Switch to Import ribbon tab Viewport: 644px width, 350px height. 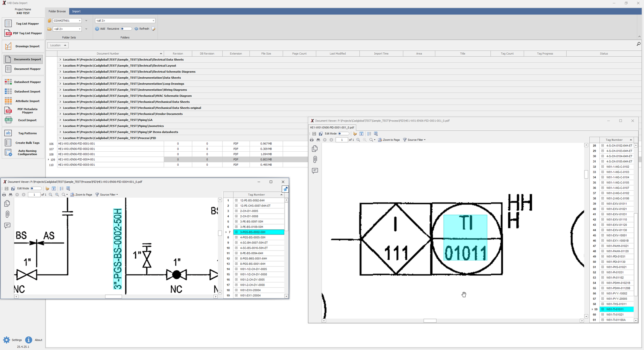(76, 11)
